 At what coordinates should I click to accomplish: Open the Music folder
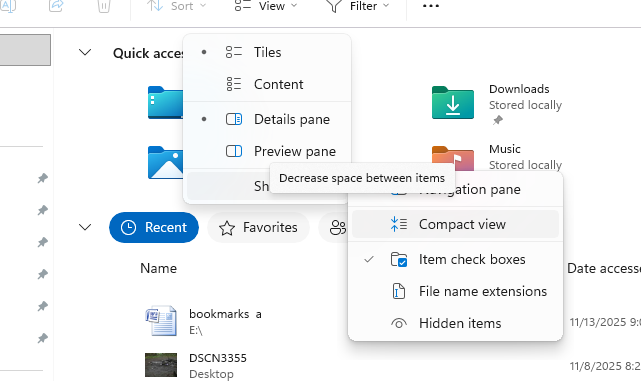click(x=453, y=159)
